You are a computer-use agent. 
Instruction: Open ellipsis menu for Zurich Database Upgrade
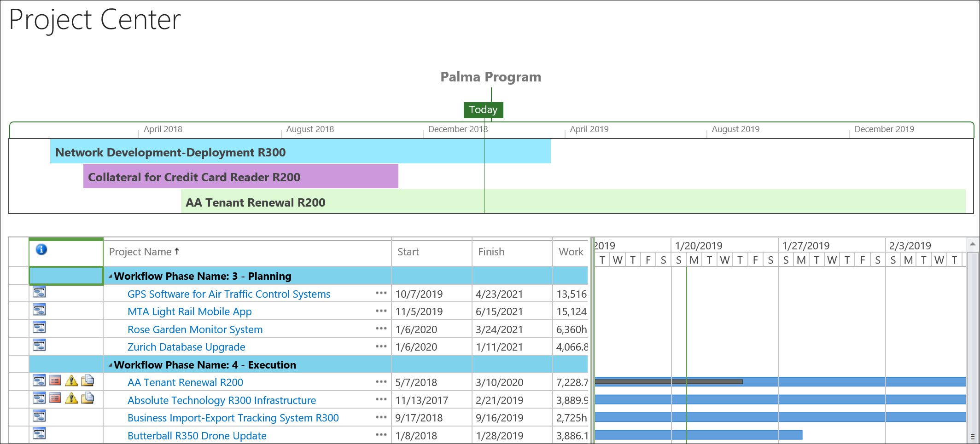381,346
